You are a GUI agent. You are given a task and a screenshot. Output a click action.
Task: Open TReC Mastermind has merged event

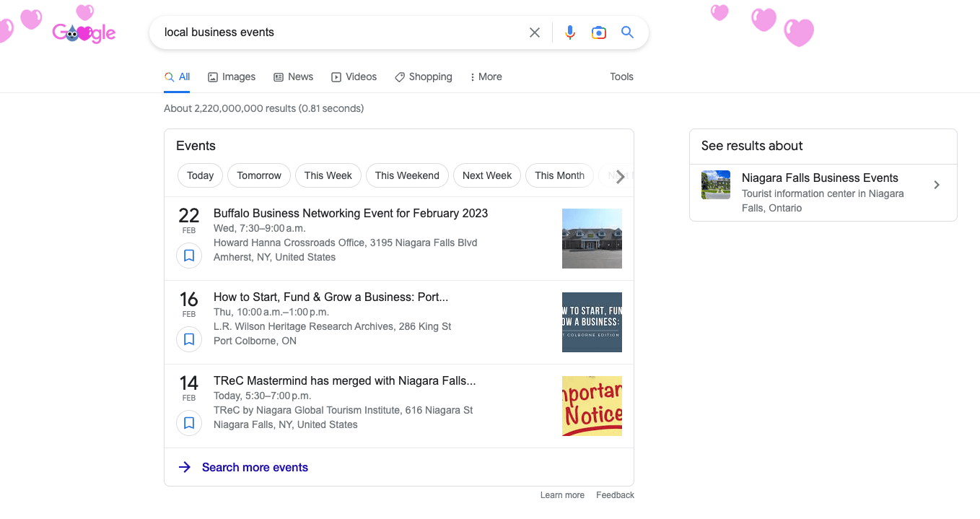[345, 381]
